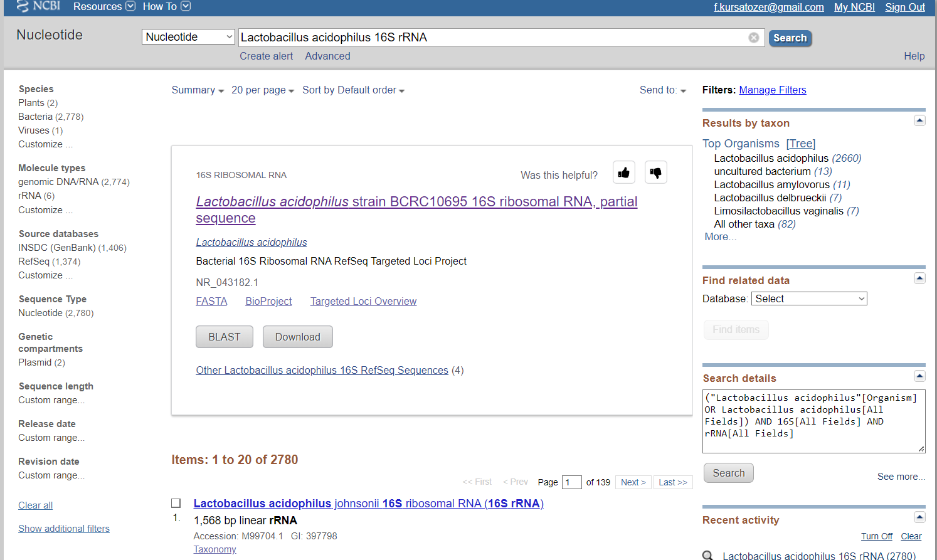Open Manage Filters
This screenshot has width=937, height=560.
click(773, 90)
